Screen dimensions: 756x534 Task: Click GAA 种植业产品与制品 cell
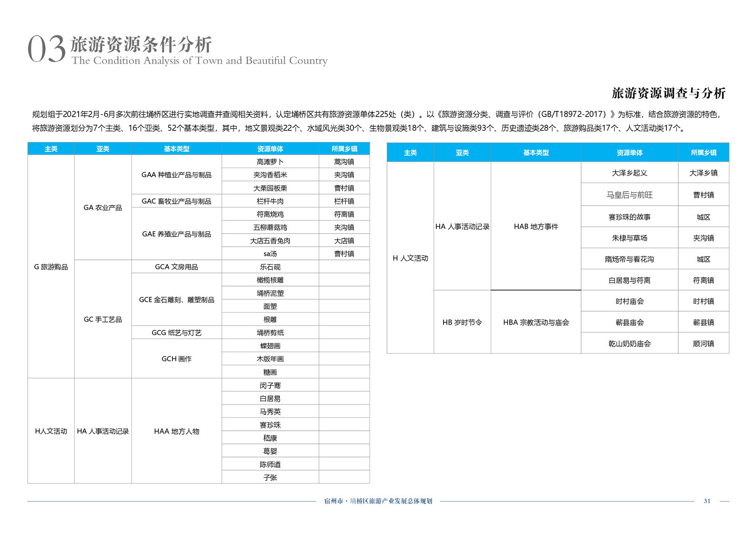coord(177,175)
